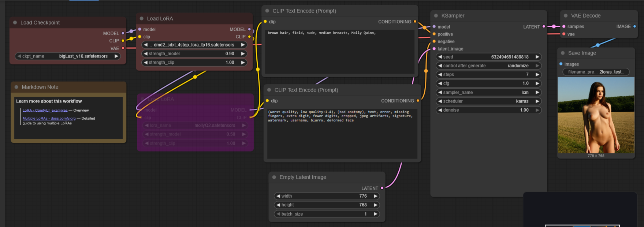Collapse the CLIP Text Encode node with brown hair prompt
644x227 pixels.
tap(267, 11)
